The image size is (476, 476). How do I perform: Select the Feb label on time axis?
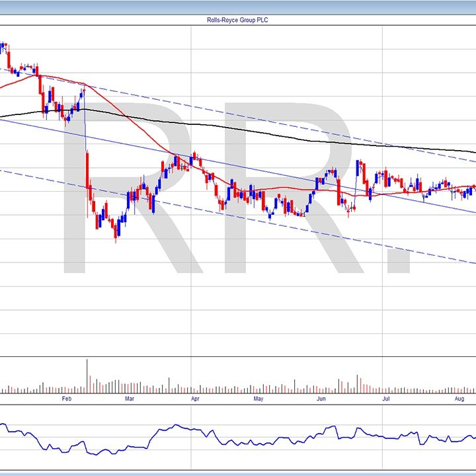tap(65, 399)
